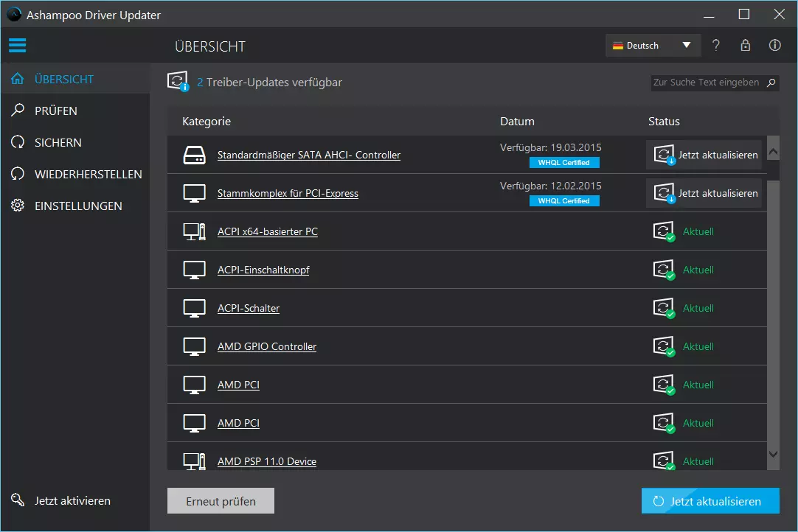
Task: Click the PC icon for AMD PSP 11.0 Device
Action: click(194, 461)
